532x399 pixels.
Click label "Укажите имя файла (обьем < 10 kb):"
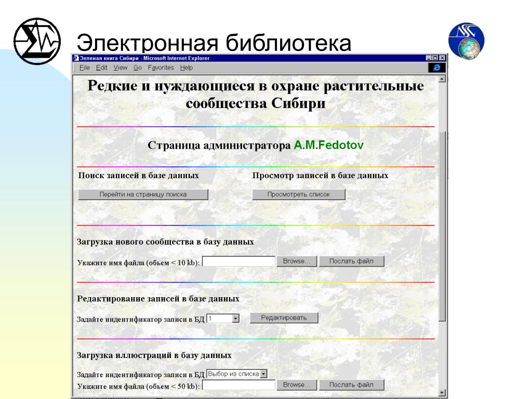[138, 262]
